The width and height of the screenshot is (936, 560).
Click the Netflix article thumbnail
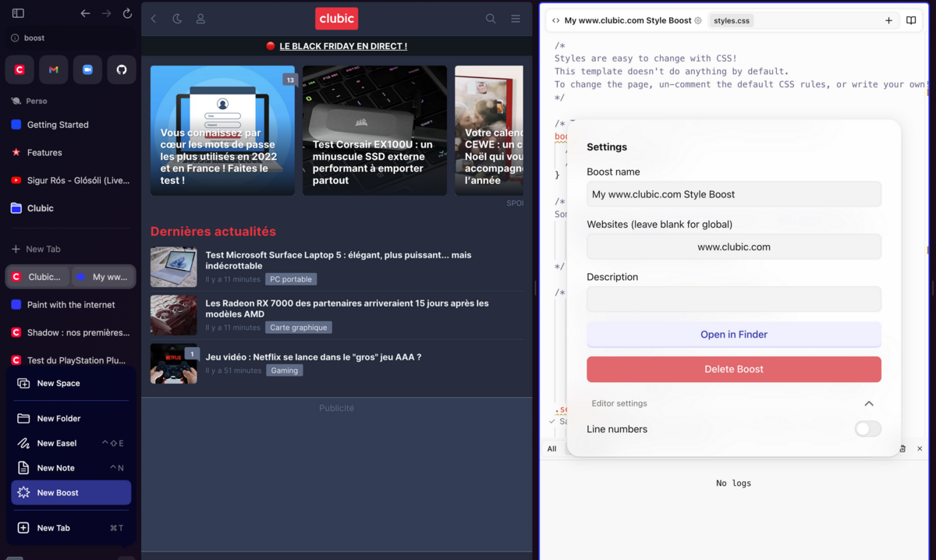173,363
